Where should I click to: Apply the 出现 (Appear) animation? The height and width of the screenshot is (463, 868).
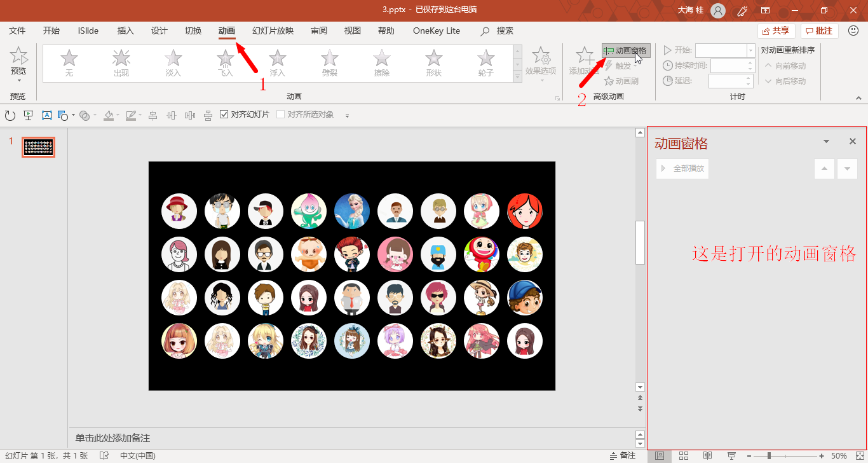coord(121,64)
